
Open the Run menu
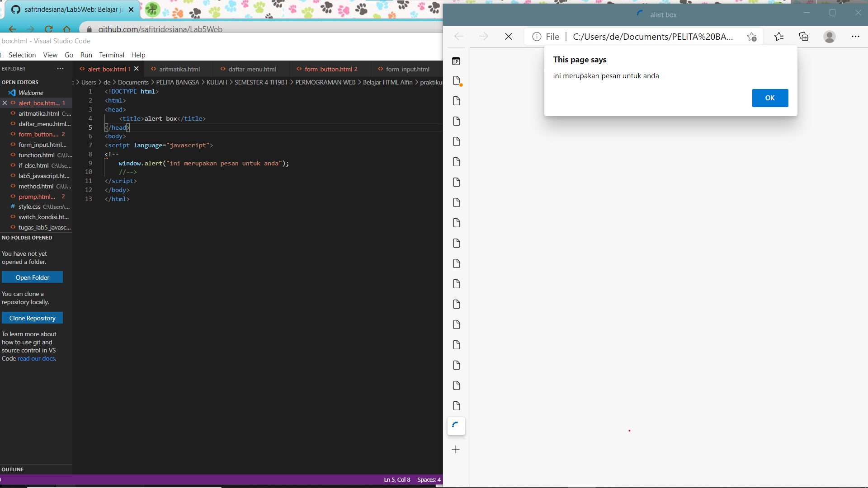pyautogui.click(x=86, y=55)
